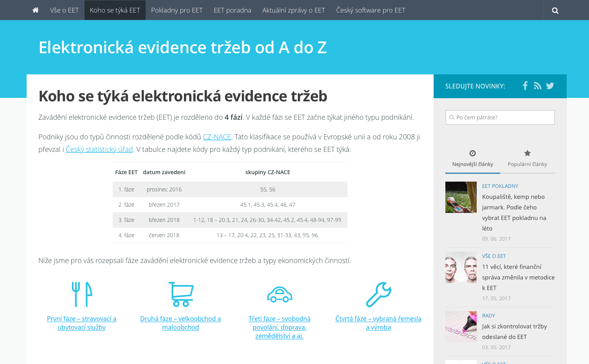Switch to 'Nejnovější články' tab
Image resolution: width=589 pixels, height=364 pixels.
tap(473, 160)
